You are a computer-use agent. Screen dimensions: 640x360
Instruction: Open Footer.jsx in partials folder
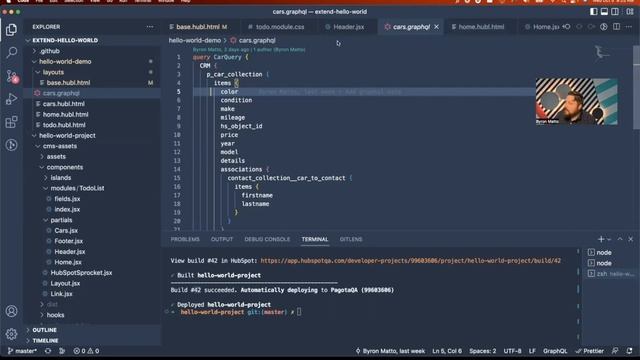pos(92,241)
